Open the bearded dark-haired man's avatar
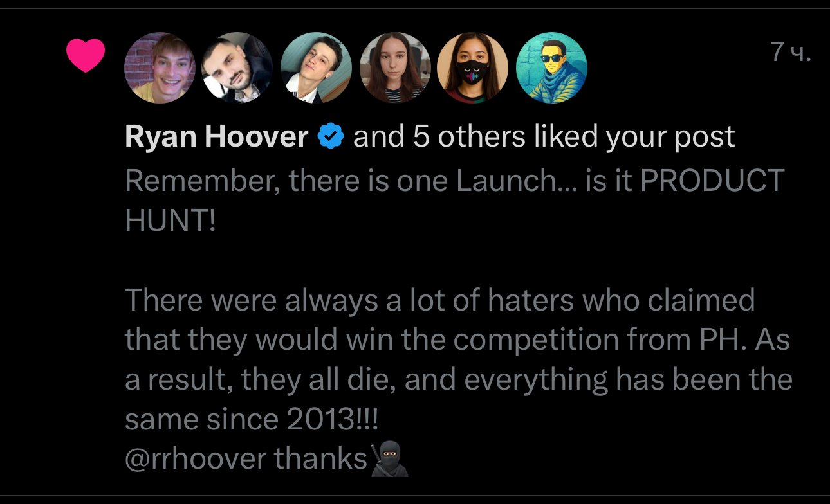 (x=237, y=67)
